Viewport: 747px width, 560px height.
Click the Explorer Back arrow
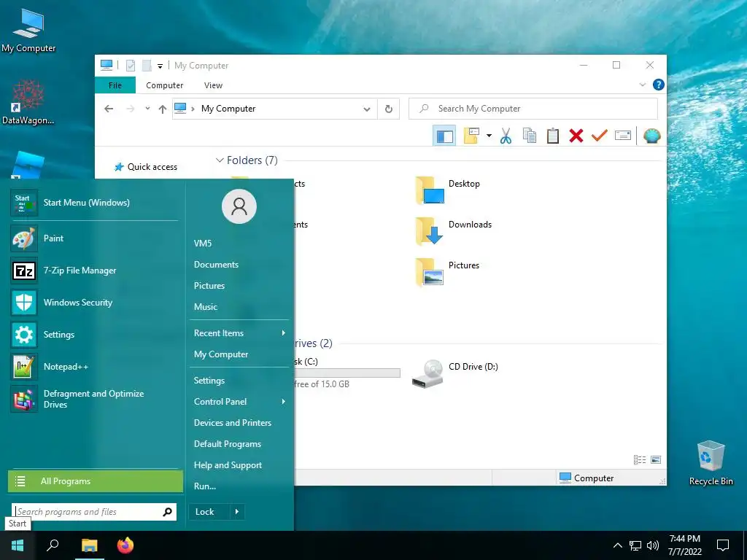tap(109, 109)
